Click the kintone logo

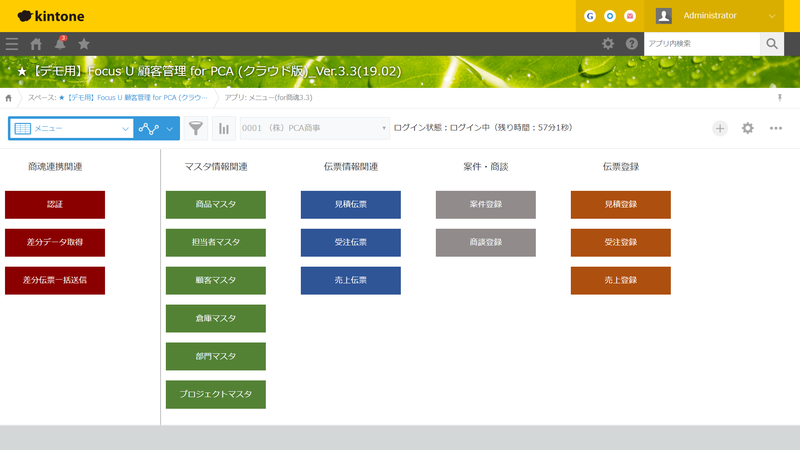[51, 16]
